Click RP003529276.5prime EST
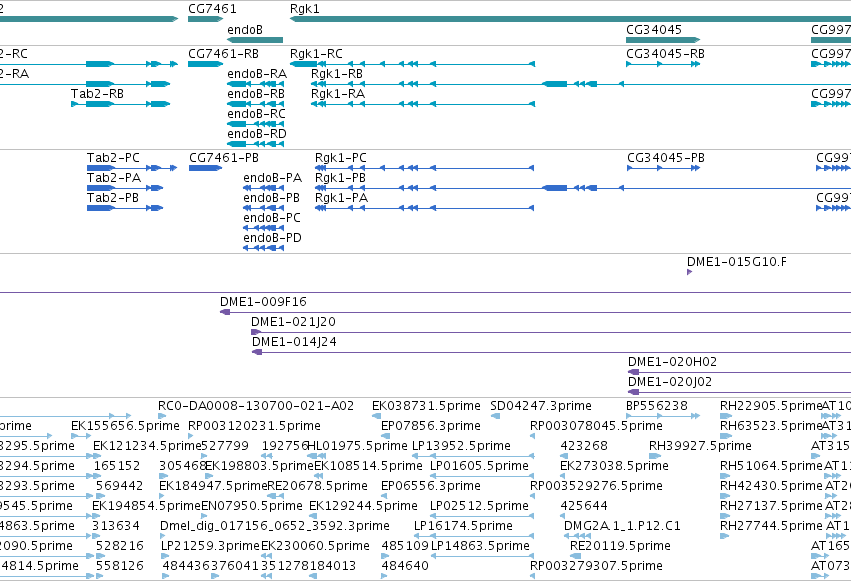The height and width of the screenshot is (581, 851). (x=596, y=486)
